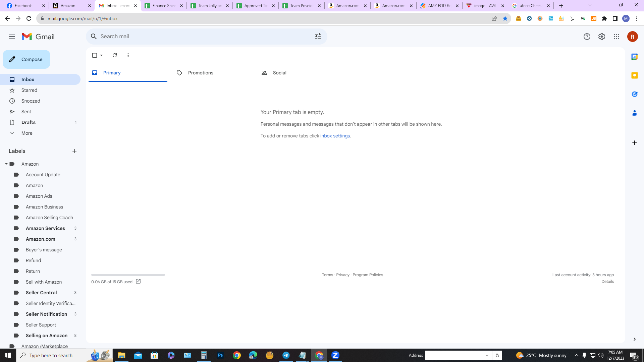The height and width of the screenshot is (362, 644).
Task: Open Google Keep side panel icon
Action: [x=634, y=75]
